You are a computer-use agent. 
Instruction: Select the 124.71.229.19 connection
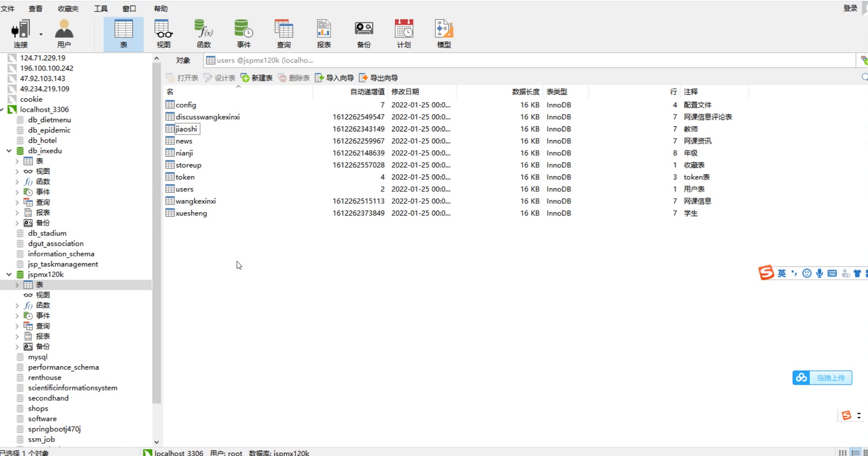[x=43, y=58]
